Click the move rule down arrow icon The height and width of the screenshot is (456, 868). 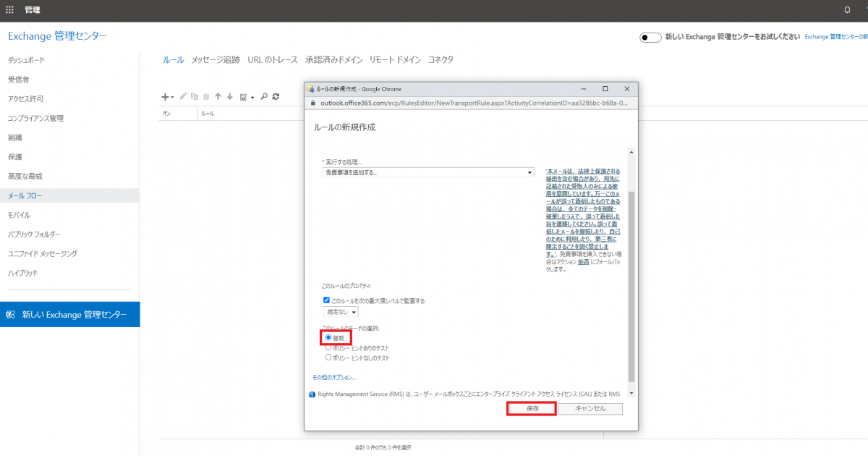(x=229, y=96)
